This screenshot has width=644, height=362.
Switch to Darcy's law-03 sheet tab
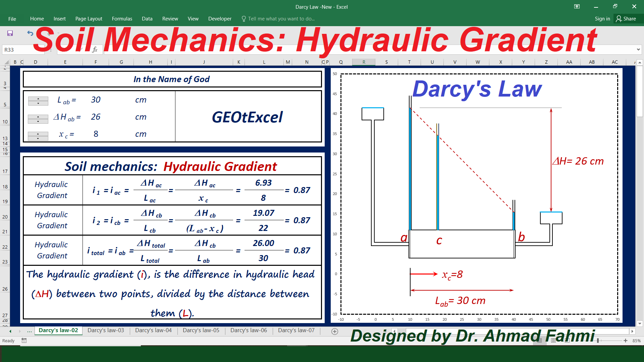(x=106, y=330)
